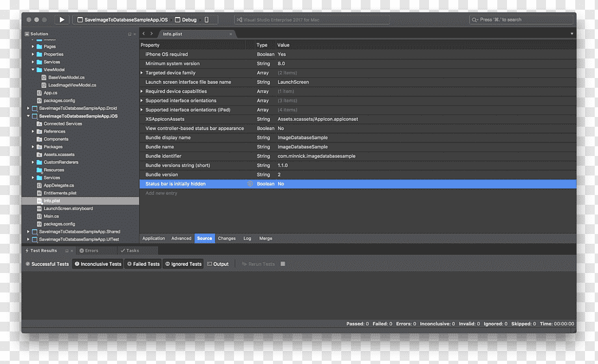Open the Errors pad tab
This screenshot has height=364, width=598.
89,251
